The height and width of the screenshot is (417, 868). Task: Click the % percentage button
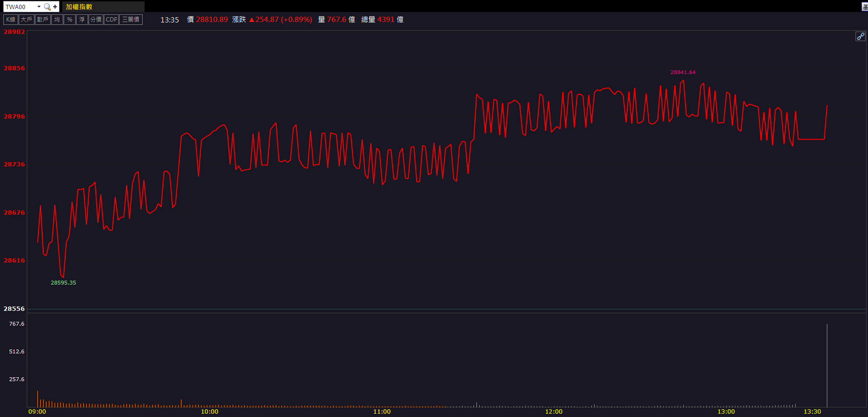(69, 20)
